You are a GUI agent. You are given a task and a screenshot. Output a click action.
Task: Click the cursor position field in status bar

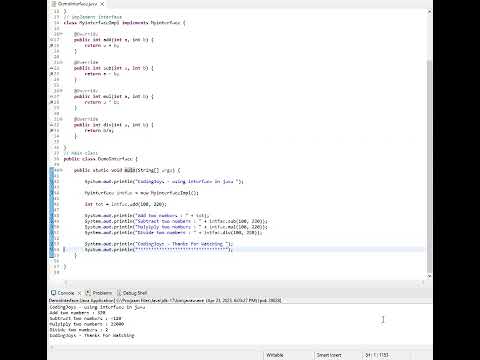377,355
